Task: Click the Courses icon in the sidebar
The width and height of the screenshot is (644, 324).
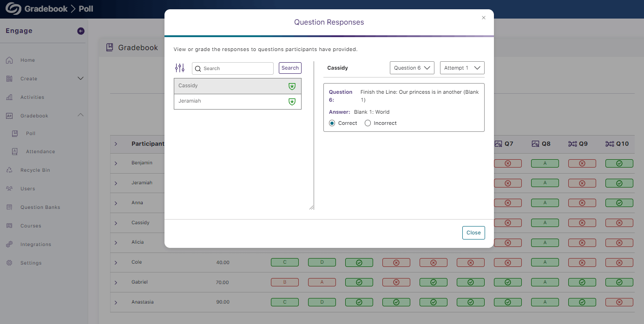Action: (x=9, y=226)
